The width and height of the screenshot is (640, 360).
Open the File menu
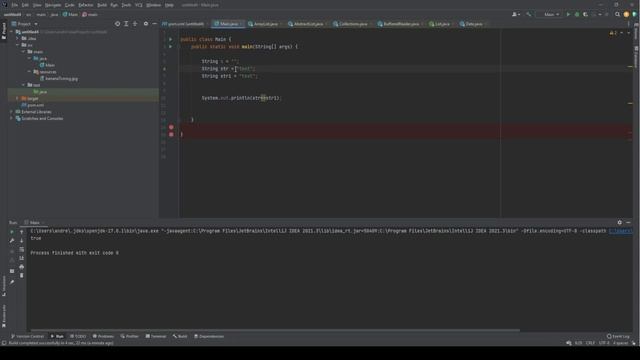click(15, 5)
